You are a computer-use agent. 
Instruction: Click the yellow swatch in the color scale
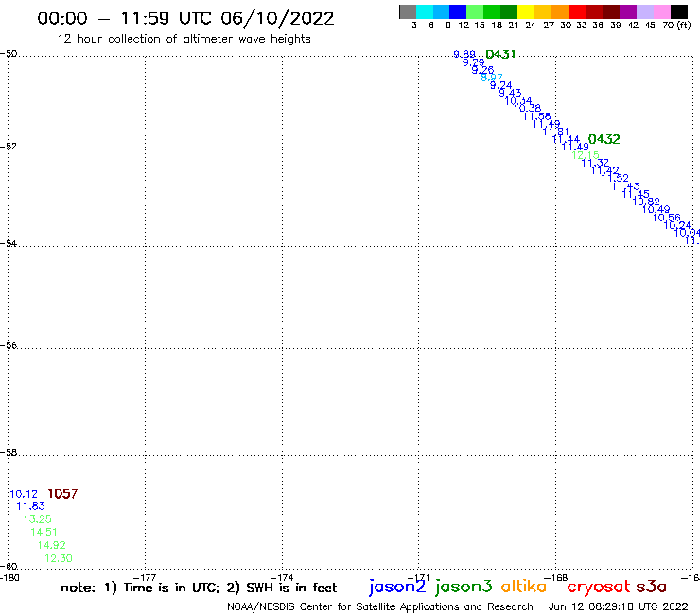tap(526, 11)
